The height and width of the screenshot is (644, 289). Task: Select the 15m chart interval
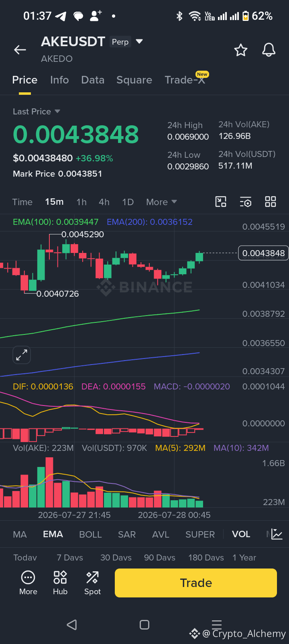54,202
